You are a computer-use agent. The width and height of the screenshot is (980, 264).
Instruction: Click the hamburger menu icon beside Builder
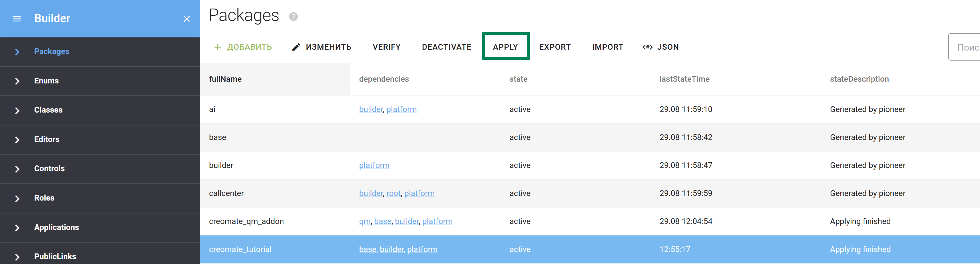click(17, 19)
